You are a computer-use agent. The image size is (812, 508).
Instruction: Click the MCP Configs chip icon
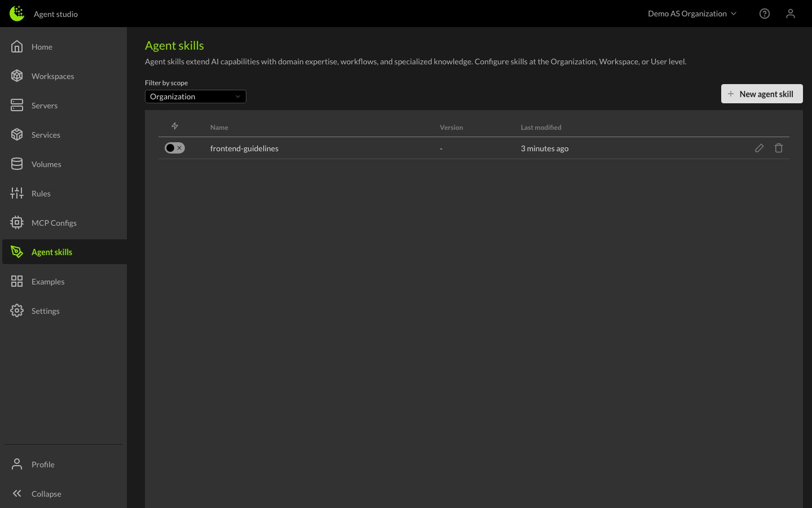[x=17, y=223]
